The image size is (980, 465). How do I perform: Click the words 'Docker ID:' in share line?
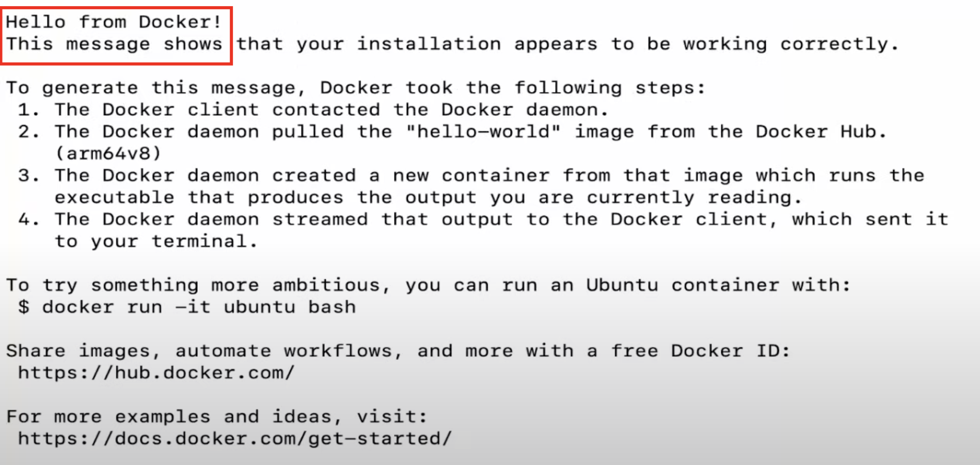(x=731, y=351)
